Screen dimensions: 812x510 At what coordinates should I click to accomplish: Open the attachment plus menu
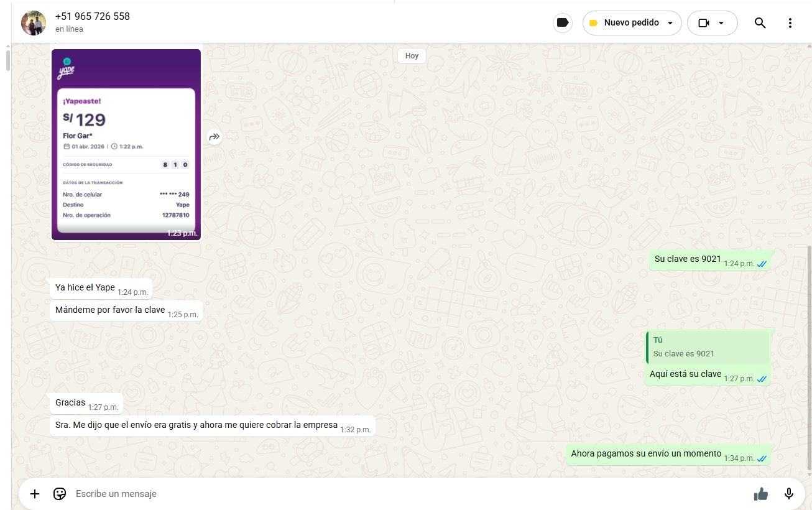click(x=35, y=494)
